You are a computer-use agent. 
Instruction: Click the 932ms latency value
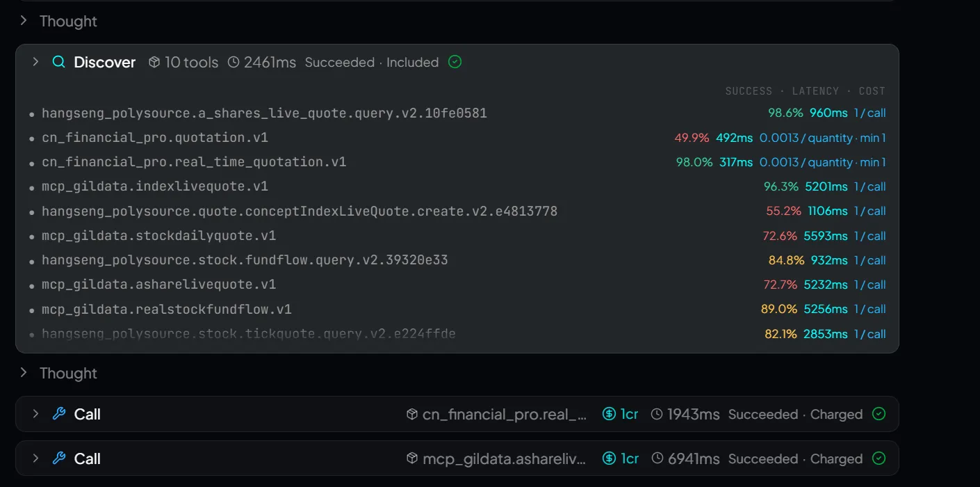coord(829,260)
